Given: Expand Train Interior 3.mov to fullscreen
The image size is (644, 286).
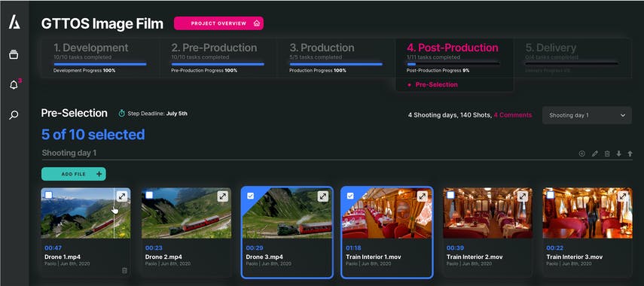Looking at the screenshot, I should [x=623, y=196].
